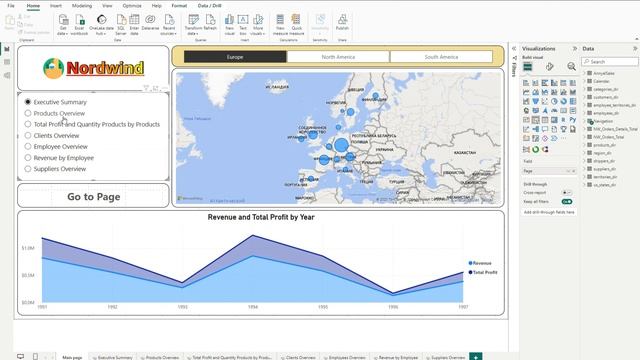This screenshot has height=360, width=640.
Task: Choose the Metrics trophy visual
Action: 563,129
